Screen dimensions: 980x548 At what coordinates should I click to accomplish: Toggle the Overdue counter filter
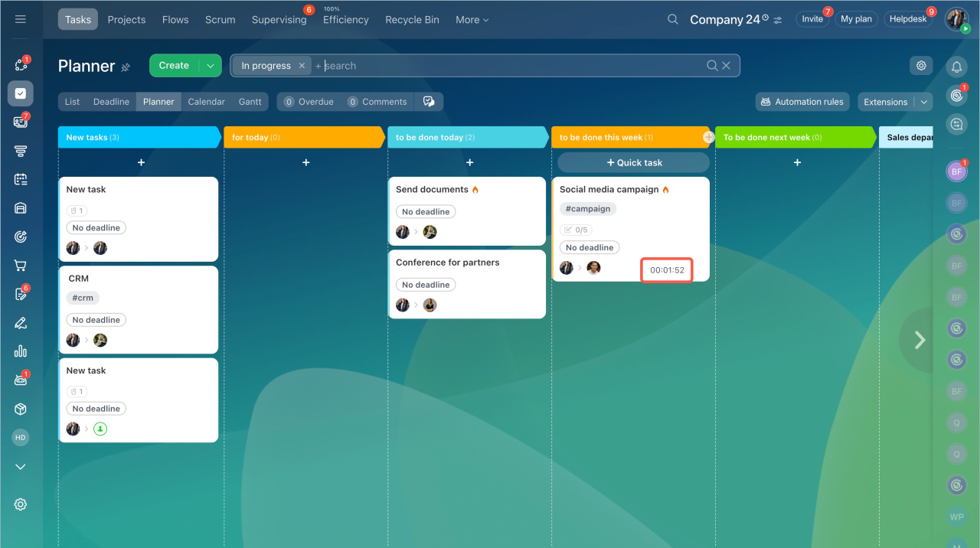tap(309, 102)
